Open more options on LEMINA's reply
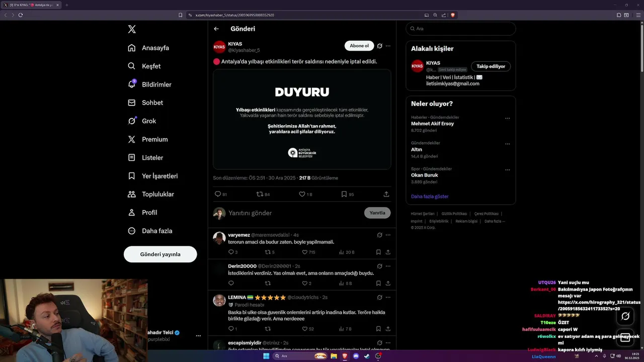This screenshot has width=644, height=362. pos(388,297)
